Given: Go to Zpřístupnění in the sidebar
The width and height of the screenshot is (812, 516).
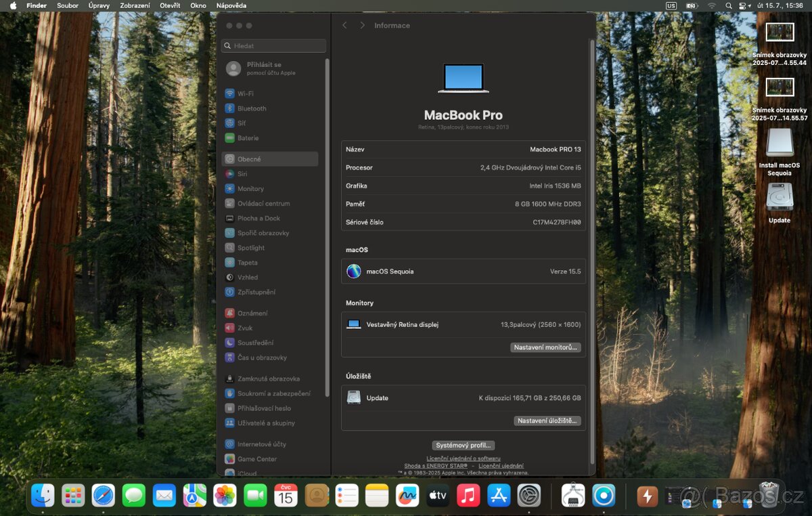Looking at the screenshot, I should point(269,292).
